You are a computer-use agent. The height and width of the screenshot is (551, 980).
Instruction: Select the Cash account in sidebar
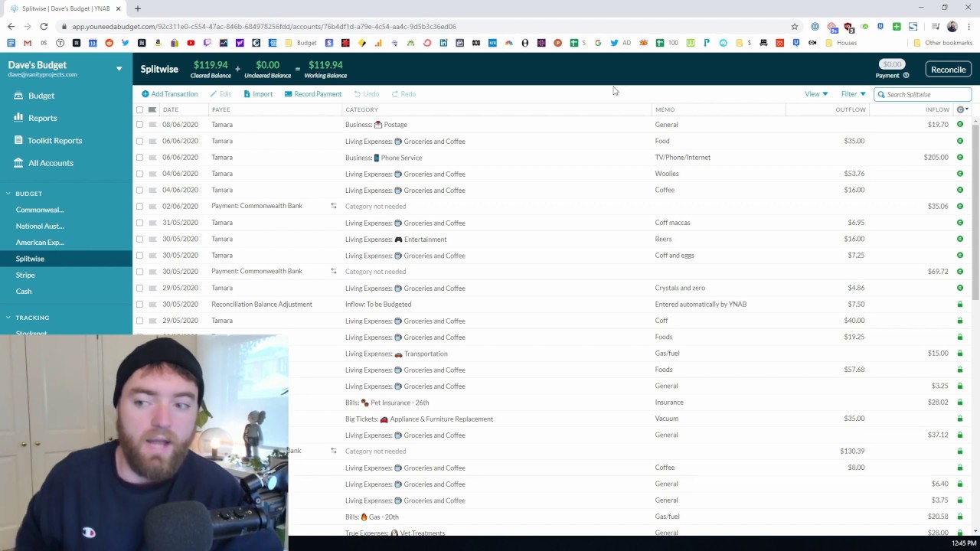24,292
